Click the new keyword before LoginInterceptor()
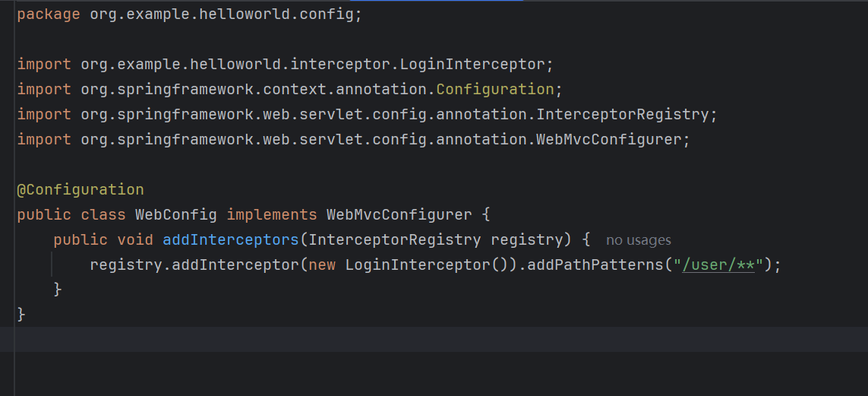The height and width of the screenshot is (396, 868). click(322, 265)
